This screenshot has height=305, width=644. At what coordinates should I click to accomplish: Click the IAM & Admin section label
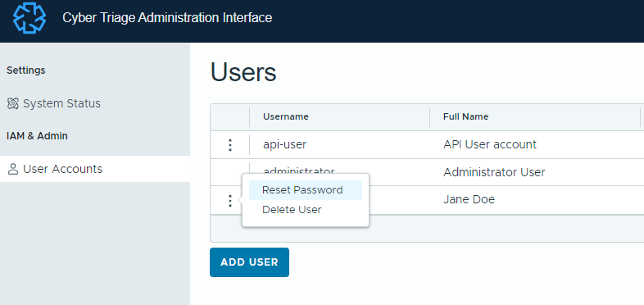pyautogui.click(x=37, y=136)
